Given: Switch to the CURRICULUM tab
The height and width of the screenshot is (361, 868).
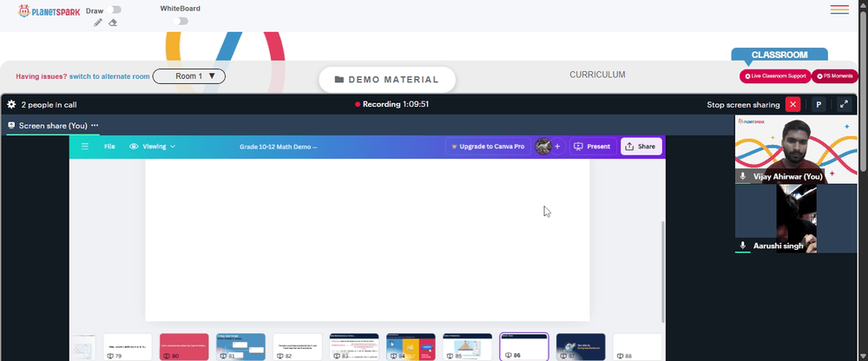Looking at the screenshot, I should (x=597, y=75).
